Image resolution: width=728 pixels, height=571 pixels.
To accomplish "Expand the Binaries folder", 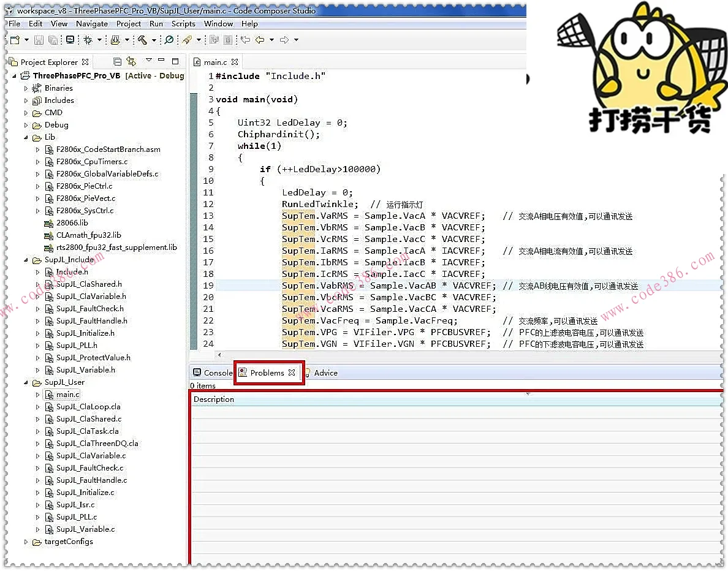I will 26,88.
